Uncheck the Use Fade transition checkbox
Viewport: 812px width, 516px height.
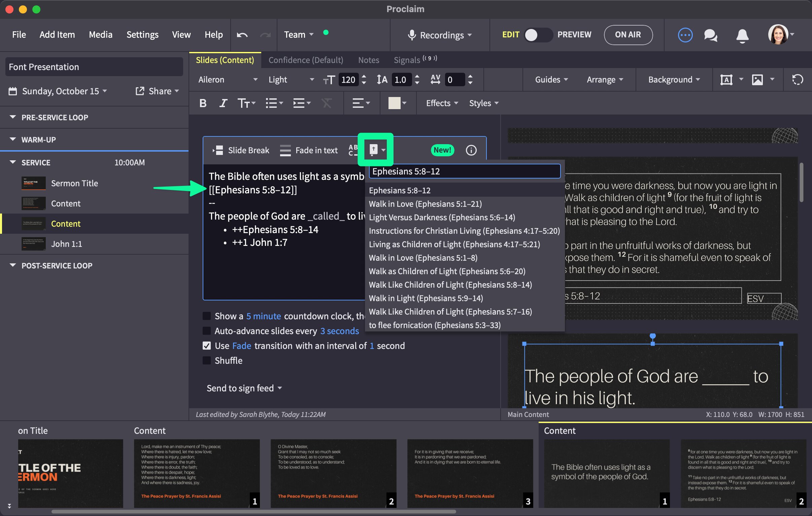coord(206,346)
